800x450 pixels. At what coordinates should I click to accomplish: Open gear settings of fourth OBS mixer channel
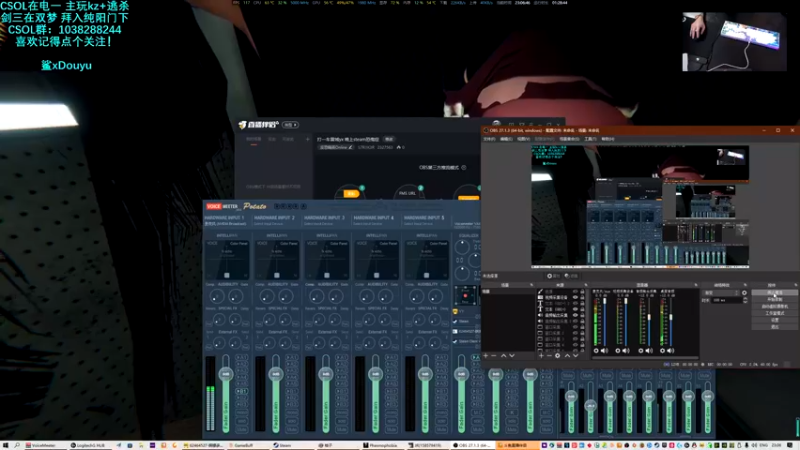(x=662, y=351)
